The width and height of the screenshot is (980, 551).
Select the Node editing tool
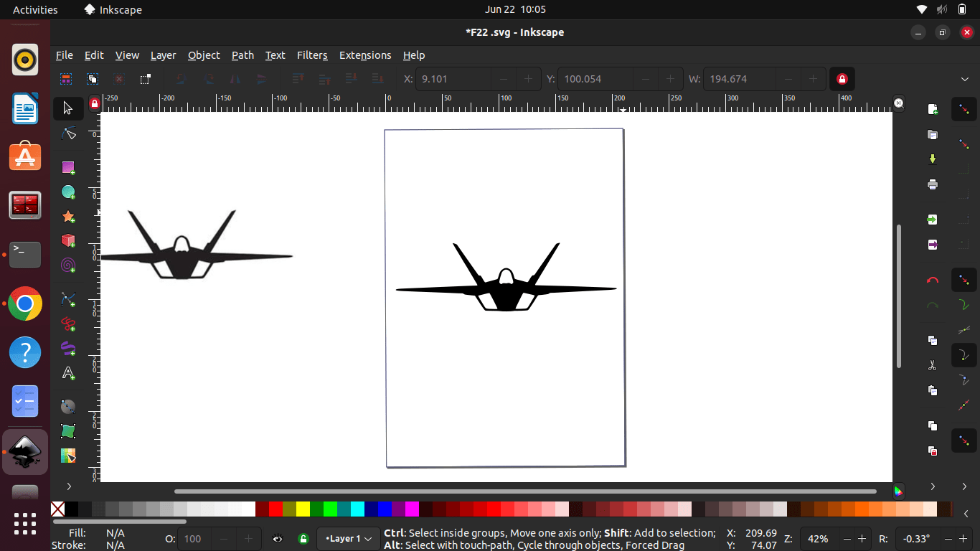pos(68,133)
